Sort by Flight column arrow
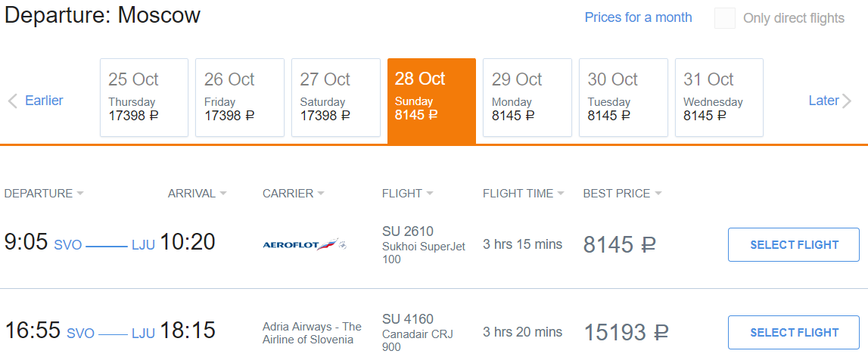 [x=430, y=194]
